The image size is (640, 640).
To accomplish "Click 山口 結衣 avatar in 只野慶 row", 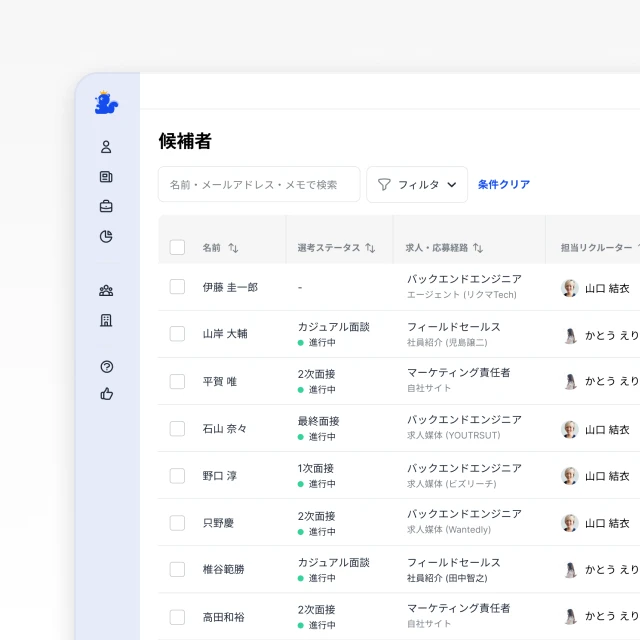I will pos(569,523).
